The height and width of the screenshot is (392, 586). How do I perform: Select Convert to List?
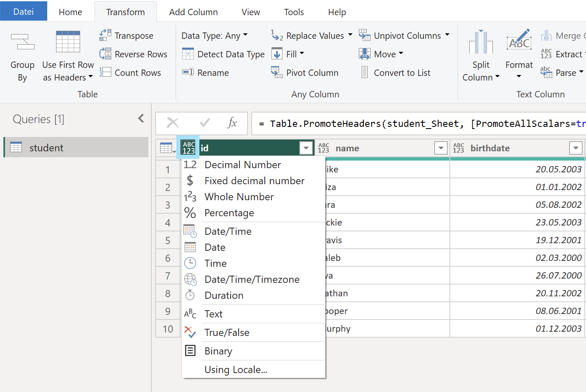[x=395, y=72]
